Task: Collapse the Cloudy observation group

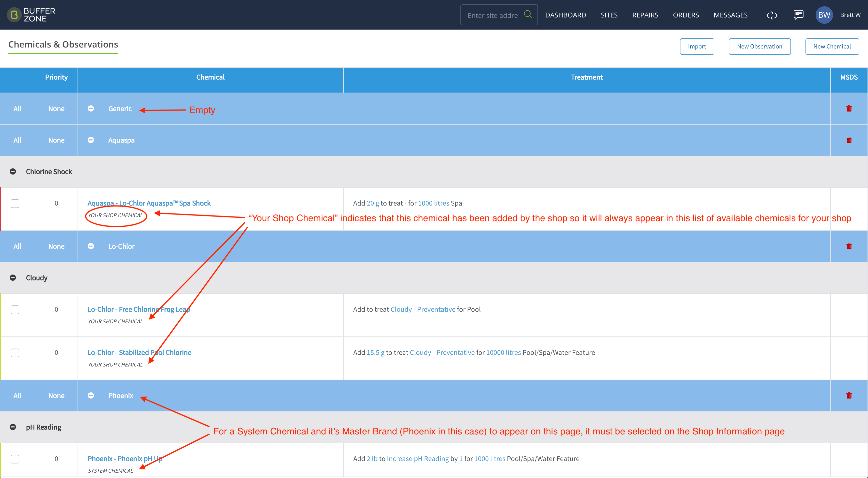Action: coord(13,278)
